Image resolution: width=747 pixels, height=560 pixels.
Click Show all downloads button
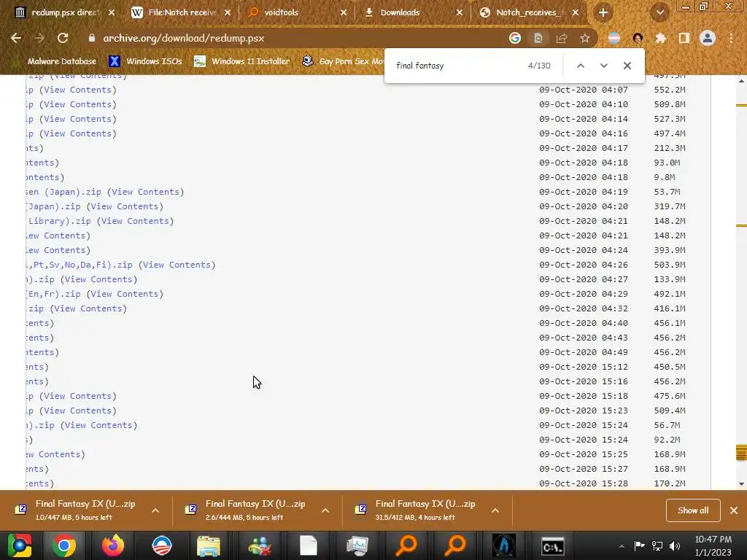[x=693, y=510]
